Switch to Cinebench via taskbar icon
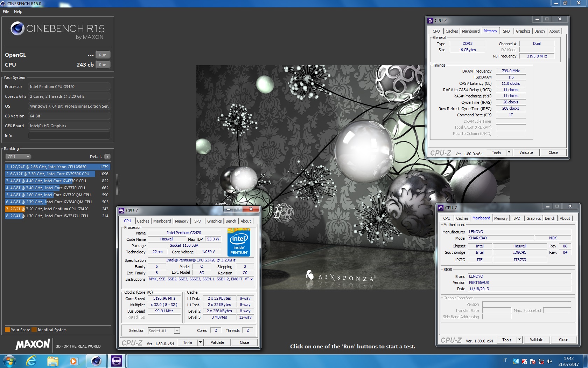 96,361
